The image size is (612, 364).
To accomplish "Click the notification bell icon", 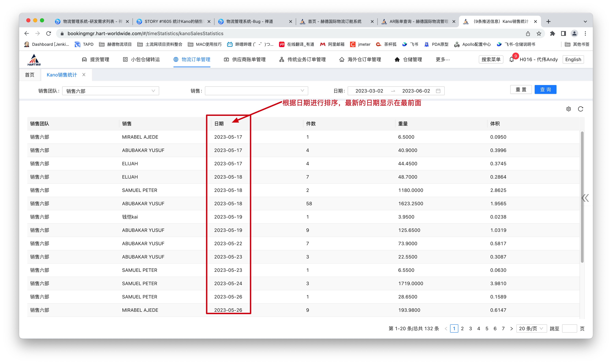I will [511, 60].
